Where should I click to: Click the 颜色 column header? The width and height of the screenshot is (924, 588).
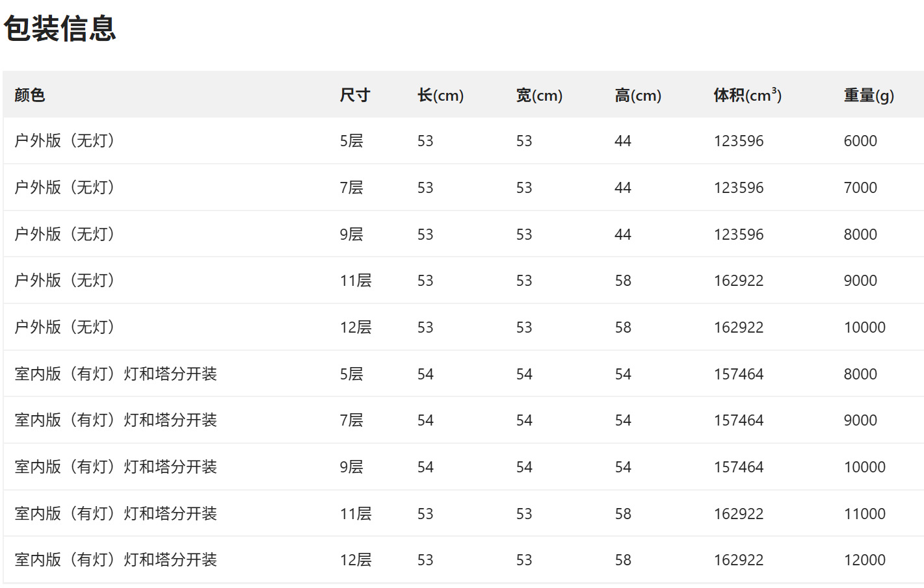pyautogui.click(x=30, y=96)
